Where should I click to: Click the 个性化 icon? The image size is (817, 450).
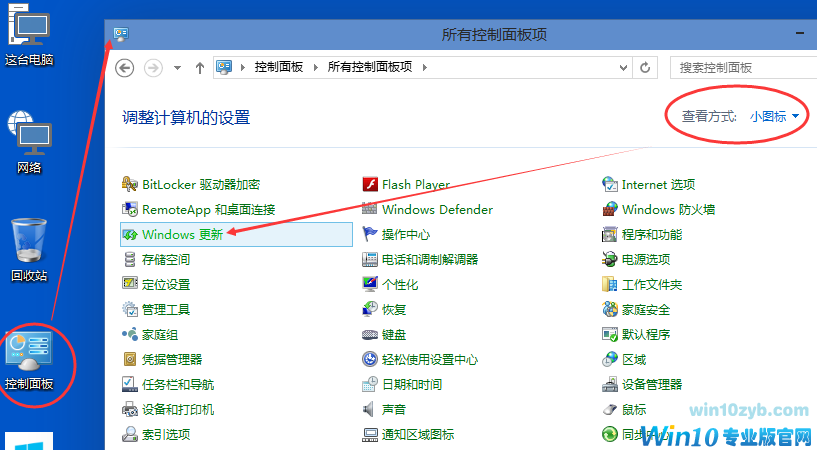pos(370,284)
